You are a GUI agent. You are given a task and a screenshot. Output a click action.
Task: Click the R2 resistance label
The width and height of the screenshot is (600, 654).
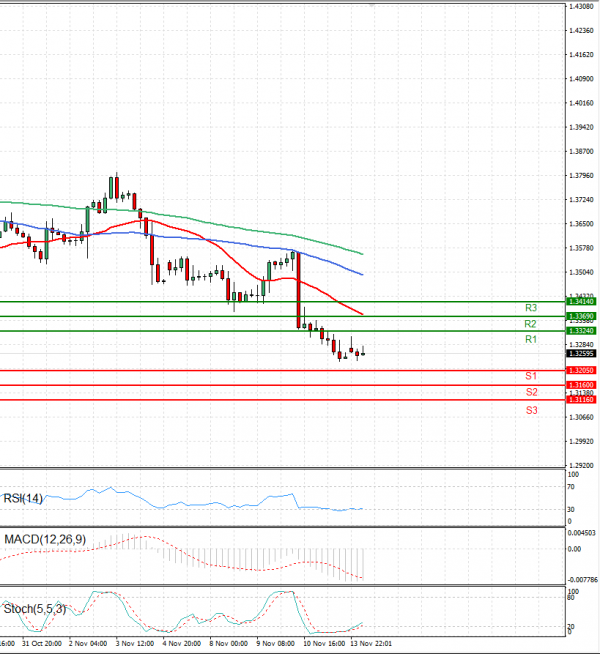click(530, 324)
